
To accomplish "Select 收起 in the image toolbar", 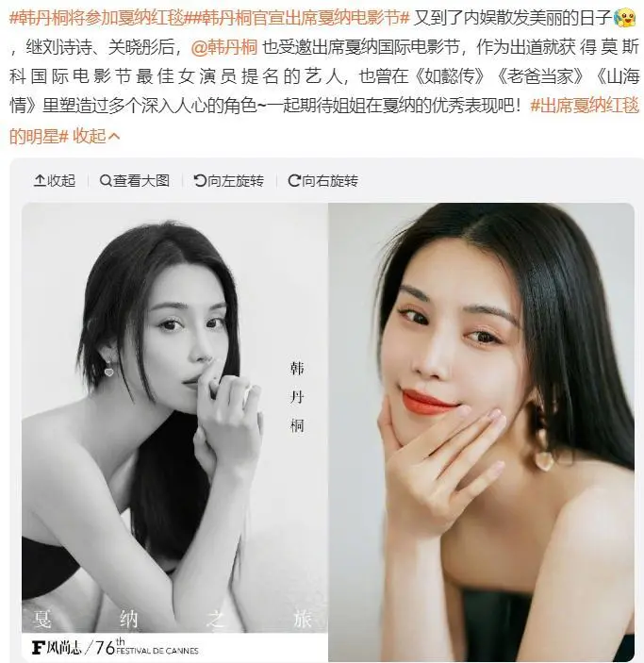I will (55, 181).
